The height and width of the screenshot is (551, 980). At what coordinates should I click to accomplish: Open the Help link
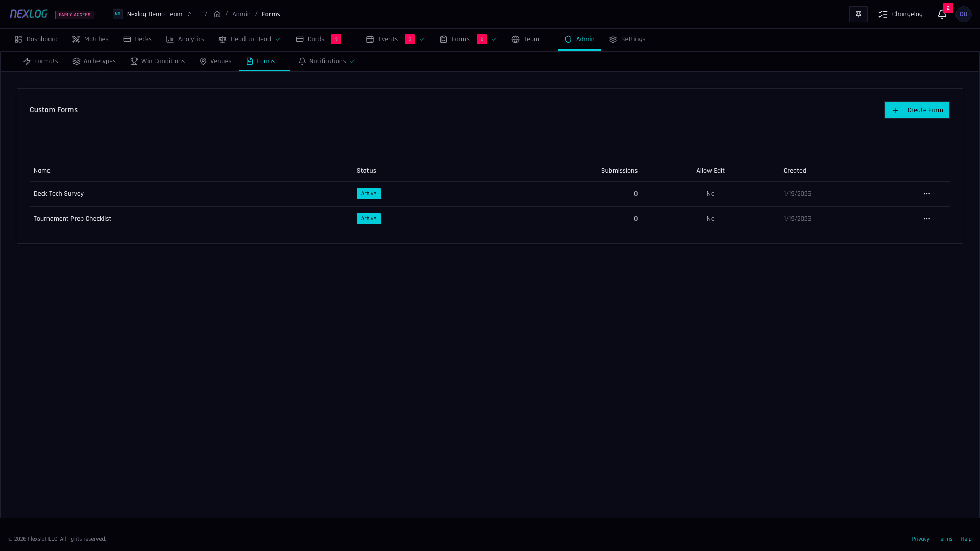tap(966, 539)
